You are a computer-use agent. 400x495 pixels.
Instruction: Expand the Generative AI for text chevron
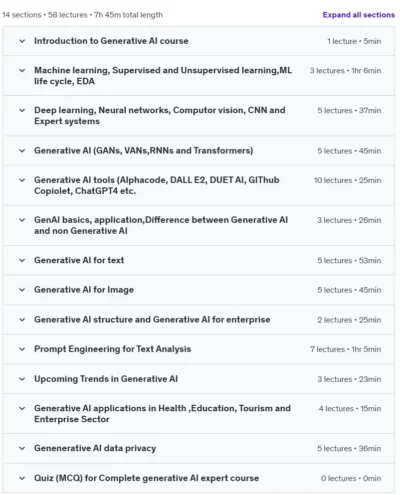point(22,260)
